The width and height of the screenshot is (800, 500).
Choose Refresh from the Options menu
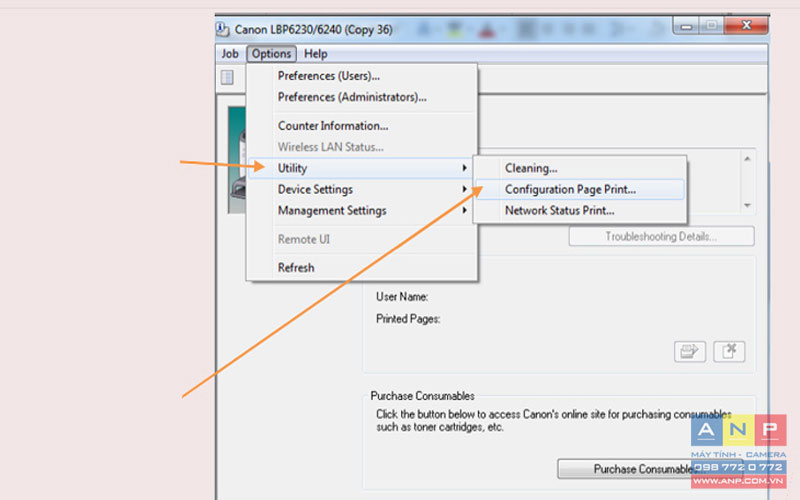(x=362, y=267)
